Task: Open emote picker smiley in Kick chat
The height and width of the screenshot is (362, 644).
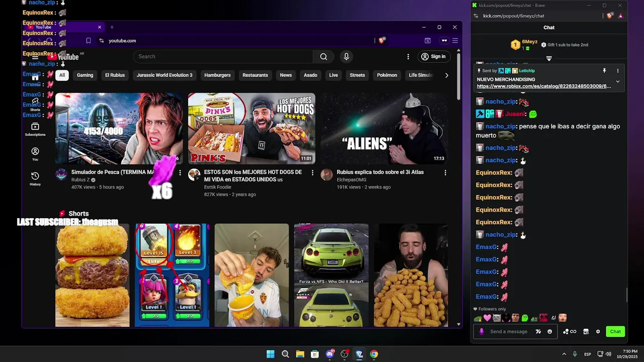Action: coord(549,331)
